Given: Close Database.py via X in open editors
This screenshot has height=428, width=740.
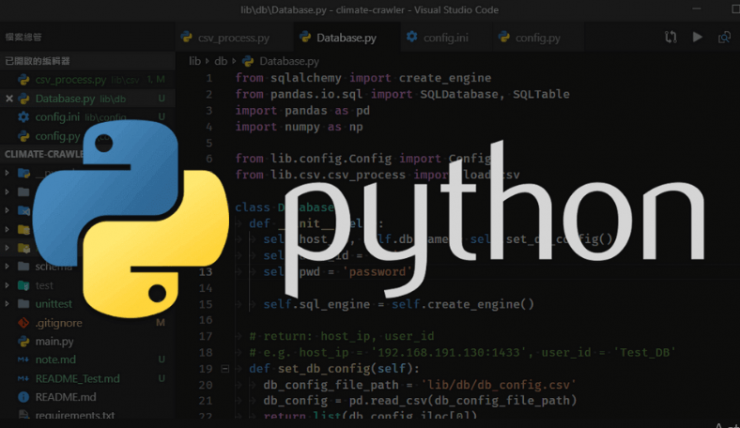Looking at the screenshot, I should (x=9, y=99).
